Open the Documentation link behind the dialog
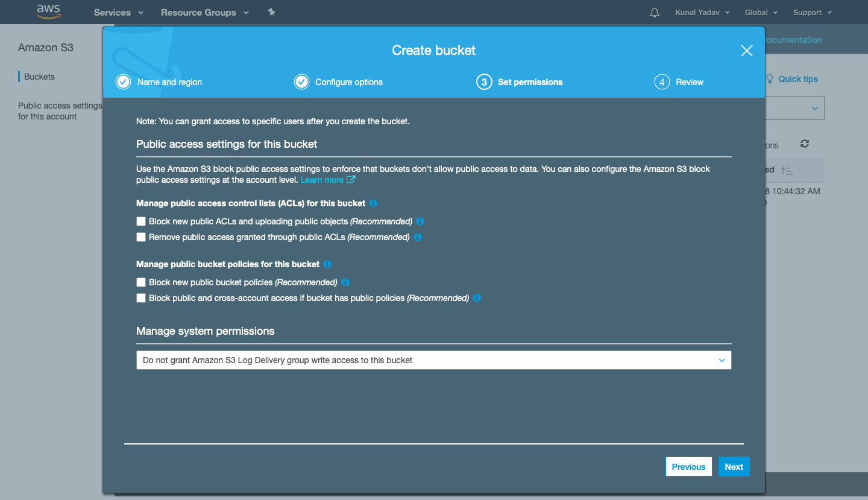The width and height of the screenshot is (868, 500). pyautogui.click(x=793, y=40)
